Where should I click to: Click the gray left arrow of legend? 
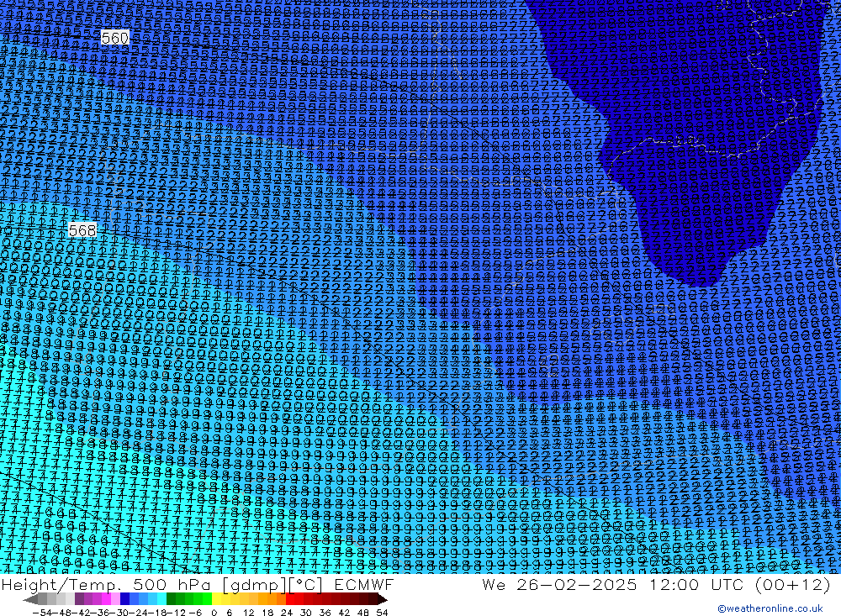click(30, 600)
